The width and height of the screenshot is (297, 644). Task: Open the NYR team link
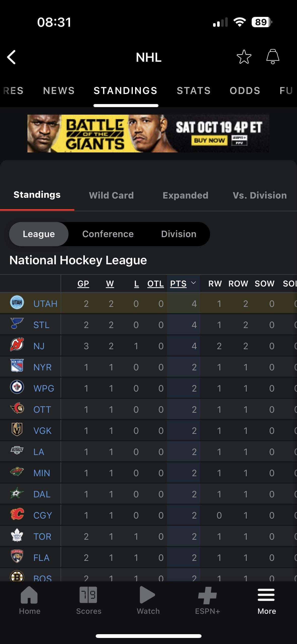tap(42, 367)
